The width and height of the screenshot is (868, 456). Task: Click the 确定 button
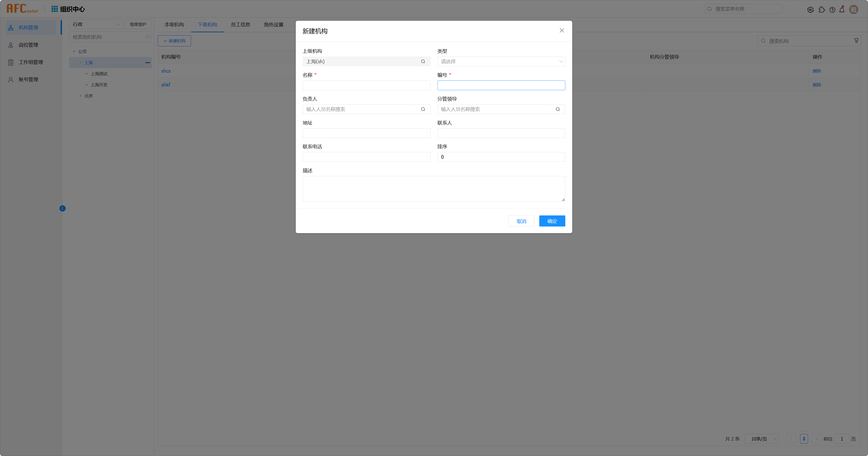coord(552,221)
